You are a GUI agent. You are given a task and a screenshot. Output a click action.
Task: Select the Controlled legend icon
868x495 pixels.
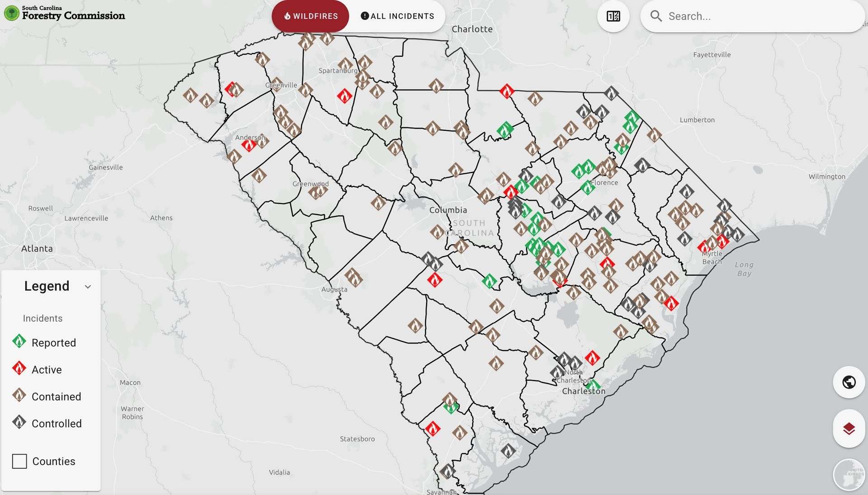19,423
